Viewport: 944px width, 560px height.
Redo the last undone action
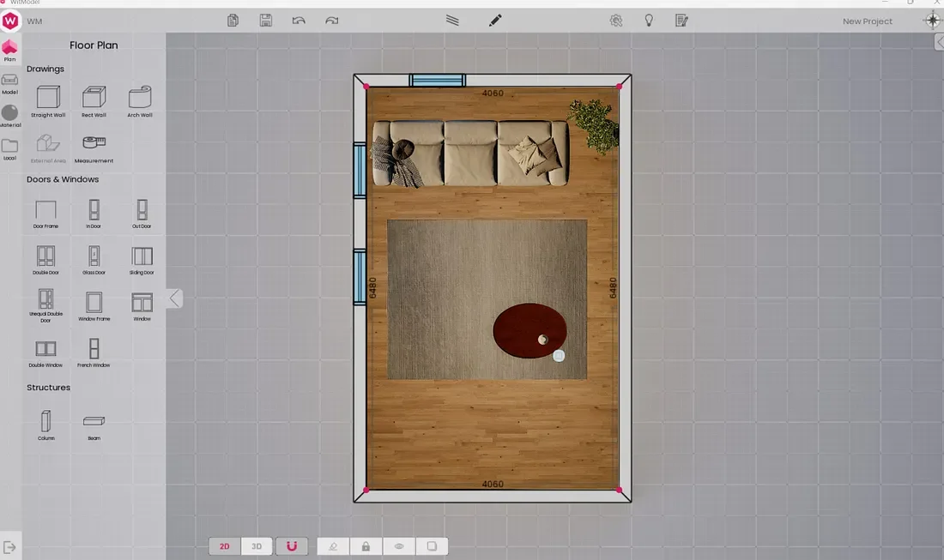tap(332, 21)
